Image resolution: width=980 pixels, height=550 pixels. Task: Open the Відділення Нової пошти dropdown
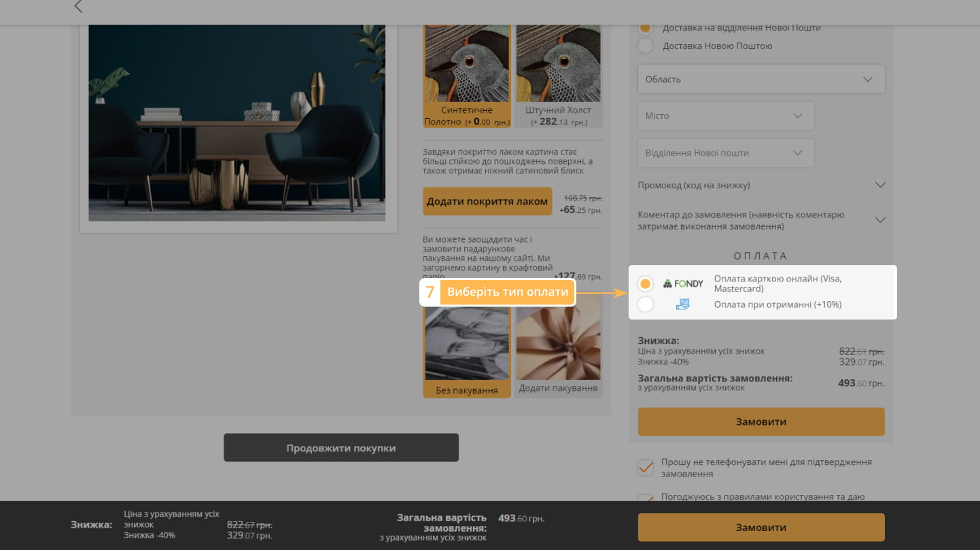(x=725, y=153)
